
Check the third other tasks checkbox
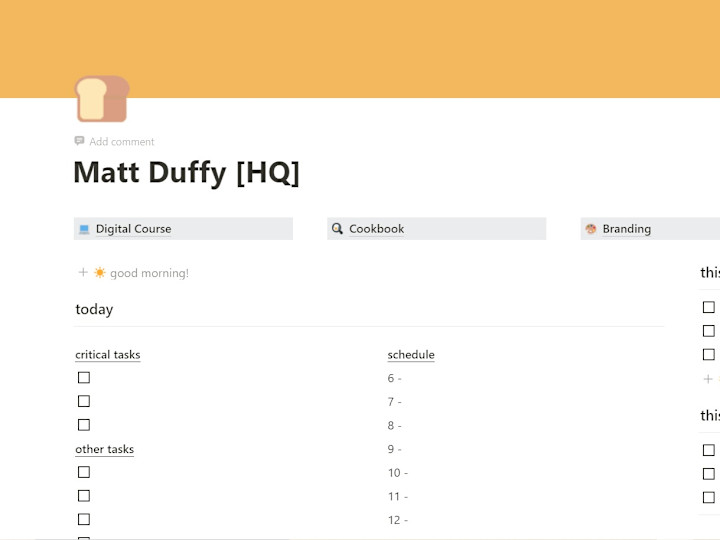[84, 519]
